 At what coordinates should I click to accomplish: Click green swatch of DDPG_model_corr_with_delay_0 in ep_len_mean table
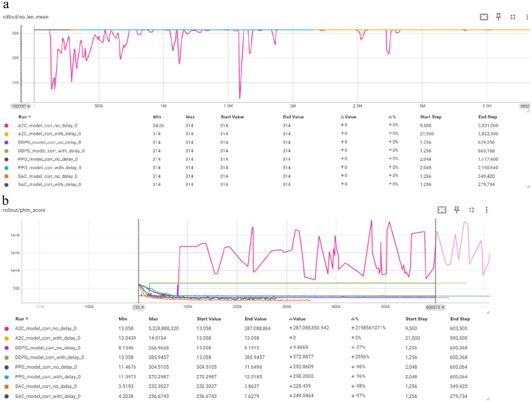click(x=6, y=151)
